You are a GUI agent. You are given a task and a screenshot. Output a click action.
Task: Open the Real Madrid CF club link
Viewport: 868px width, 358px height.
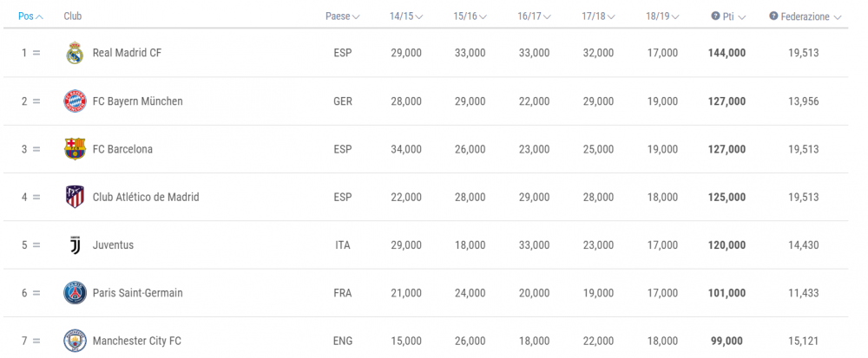[x=128, y=53]
